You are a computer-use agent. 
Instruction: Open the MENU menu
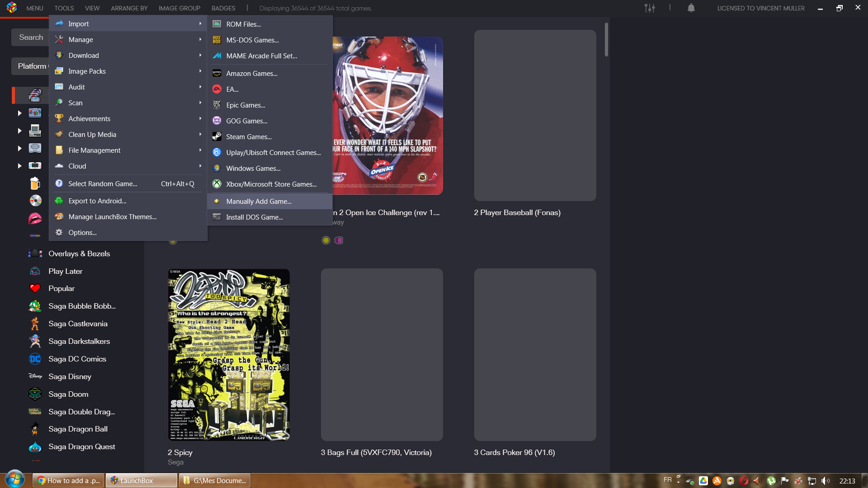tap(35, 8)
